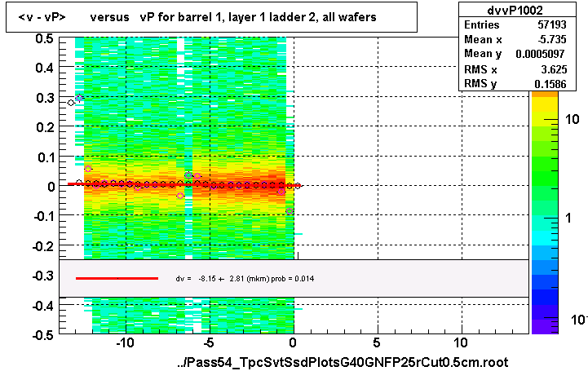
Task: Click the y-axis label -0.5
Action: pos(43,335)
